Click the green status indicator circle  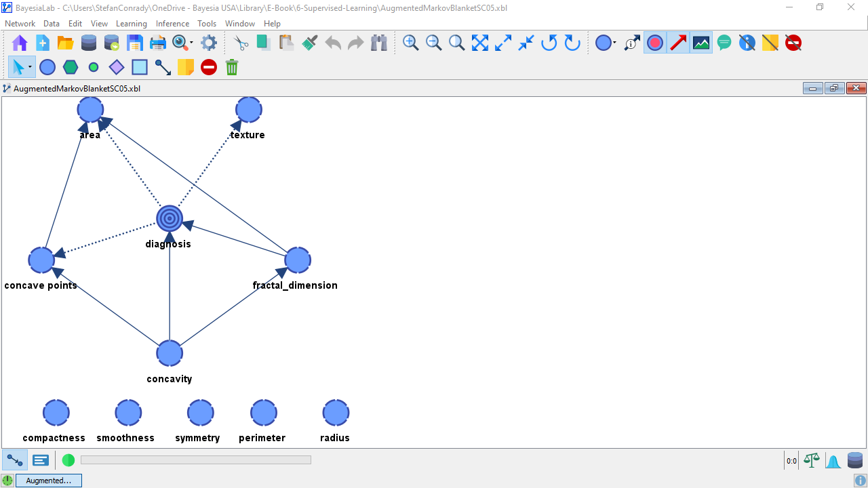pyautogui.click(x=68, y=460)
